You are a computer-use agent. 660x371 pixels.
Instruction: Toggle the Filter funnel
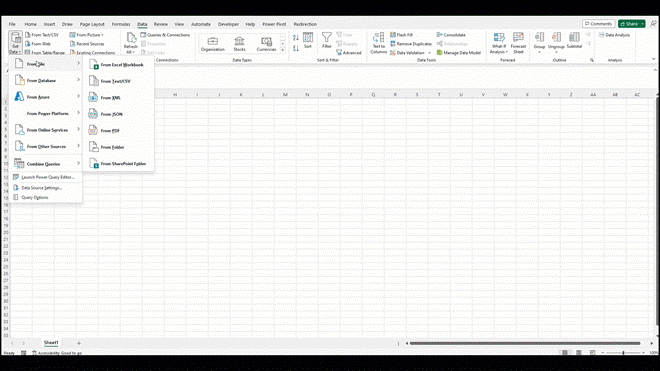[327, 40]
